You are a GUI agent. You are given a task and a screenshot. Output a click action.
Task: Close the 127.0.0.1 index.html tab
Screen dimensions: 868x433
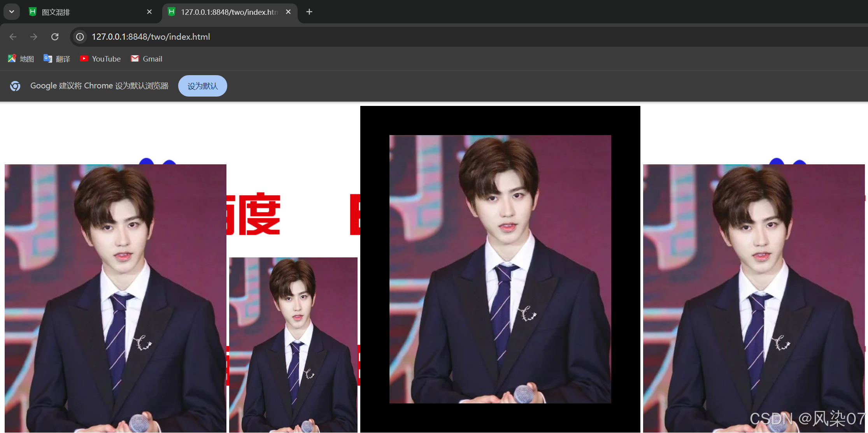click(x=288, y=12)
